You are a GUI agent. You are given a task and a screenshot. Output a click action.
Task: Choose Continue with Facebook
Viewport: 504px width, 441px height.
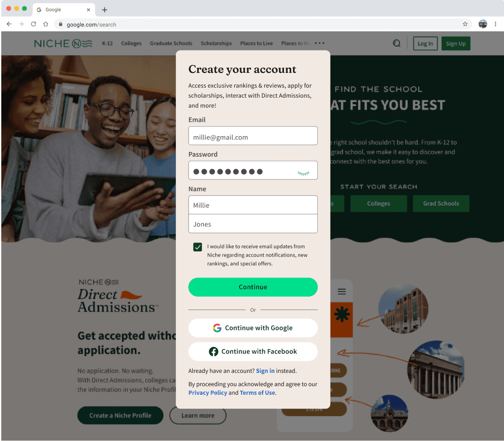253,351
